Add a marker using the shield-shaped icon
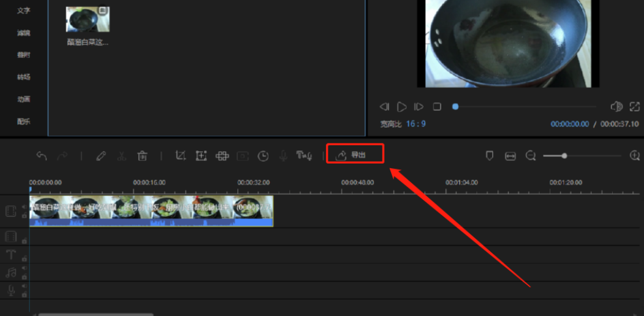The height and width of the screenshot is (316, 644). tap(489, 156)
